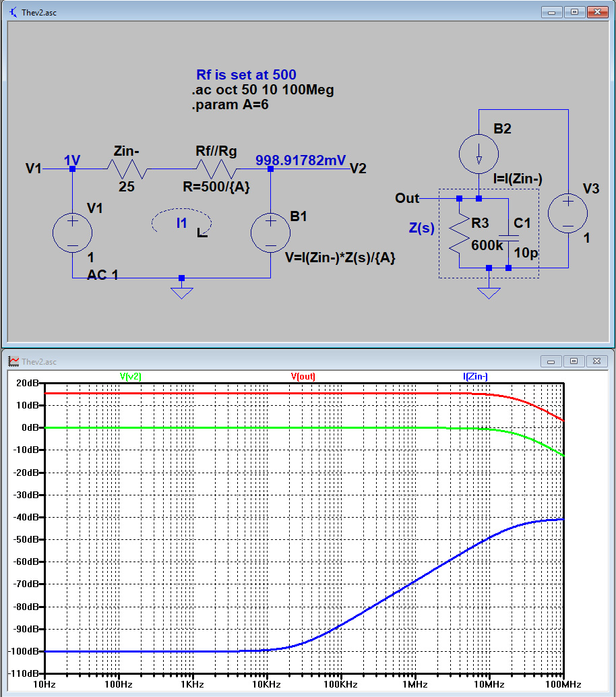Click the 'Rf is set at 500' comment
Image resolution: width=616 pixels, height=697 pixels.
click(246, 75)
